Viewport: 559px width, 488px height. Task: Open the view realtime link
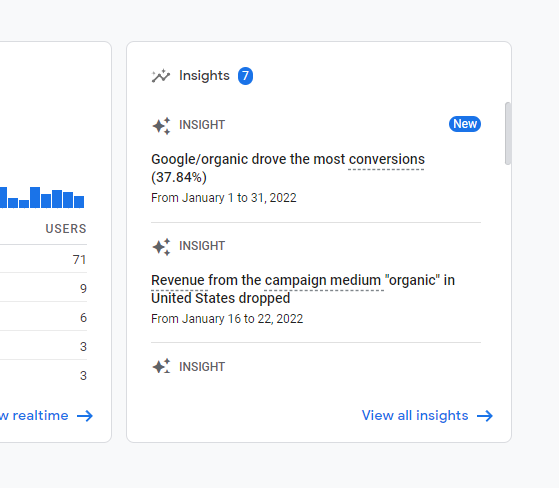coord(46,416)
